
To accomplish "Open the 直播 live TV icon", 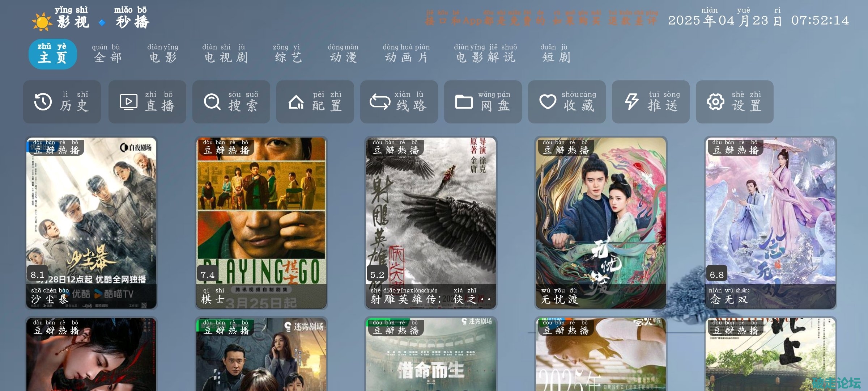I will click(x=128, y=102).
